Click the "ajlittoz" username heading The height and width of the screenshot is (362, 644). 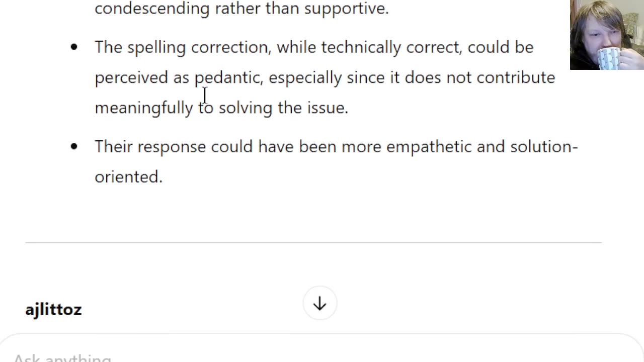pos(53,309)
